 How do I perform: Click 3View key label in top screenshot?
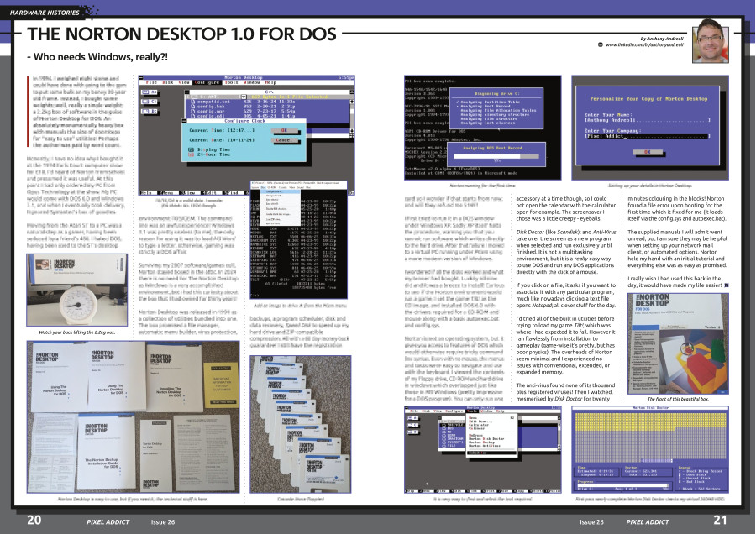pyautogui.click(x=189, y=193)
